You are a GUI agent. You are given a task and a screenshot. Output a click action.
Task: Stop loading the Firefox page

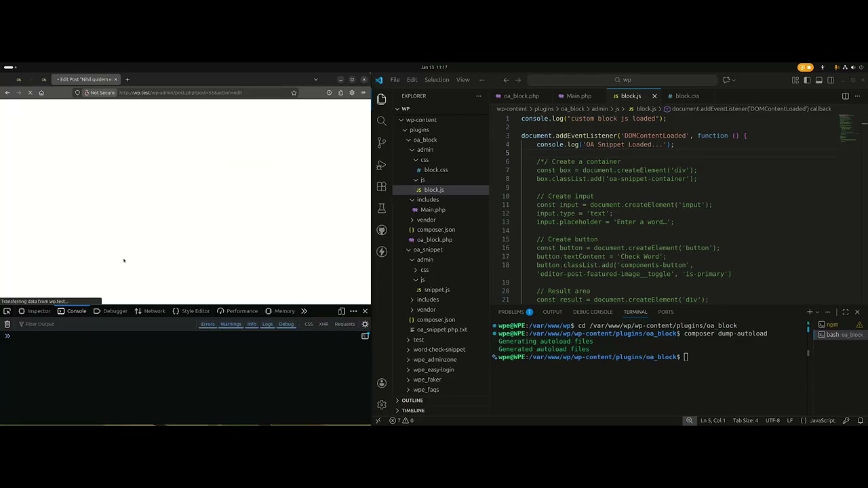click(30, 93)
